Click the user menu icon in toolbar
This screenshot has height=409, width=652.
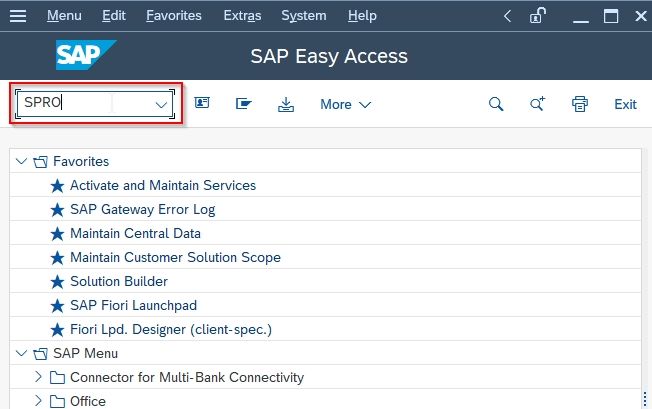pos(202,103)
